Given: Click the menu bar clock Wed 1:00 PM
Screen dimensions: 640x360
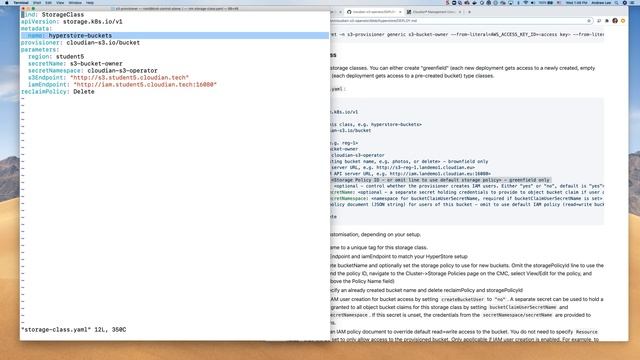Looking at the screenshot, I should coord(577,2).
